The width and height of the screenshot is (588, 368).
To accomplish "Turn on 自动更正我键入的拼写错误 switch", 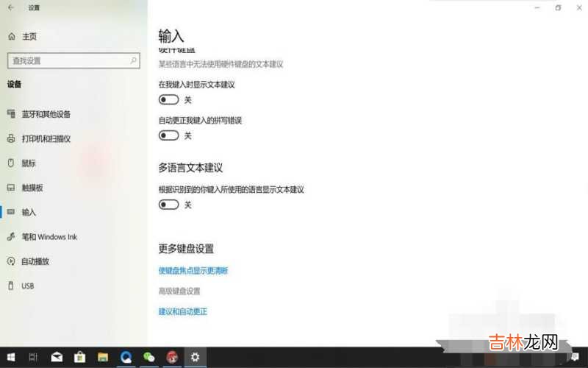I will [x=169, y=135].
